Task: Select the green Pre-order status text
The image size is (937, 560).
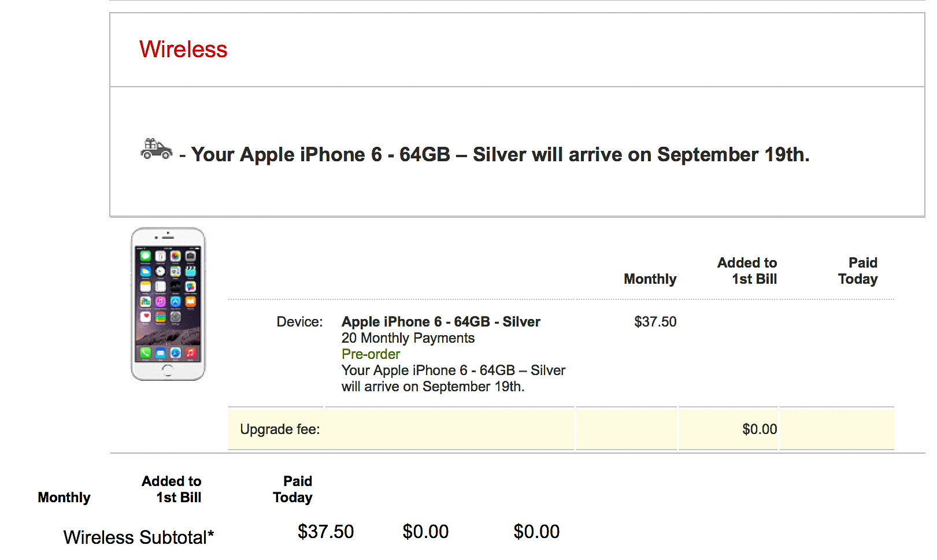Action: click(371, 354)
